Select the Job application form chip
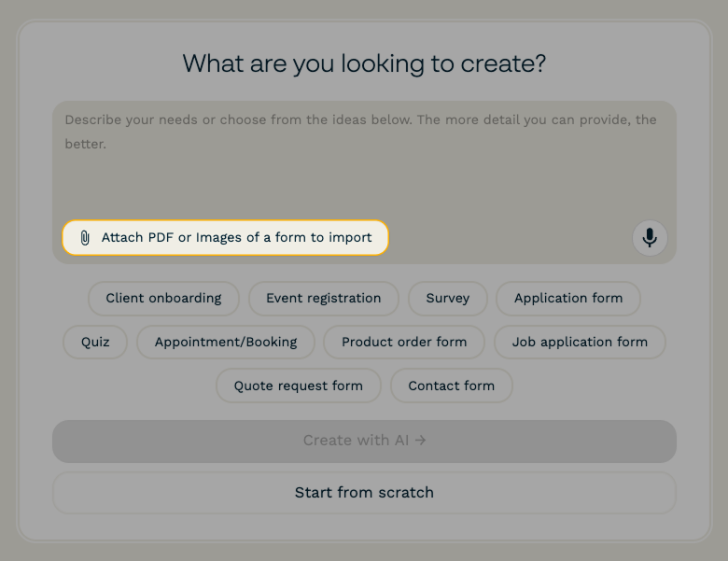The width and height of the screenshot is (728, 561). coord(580,343)
